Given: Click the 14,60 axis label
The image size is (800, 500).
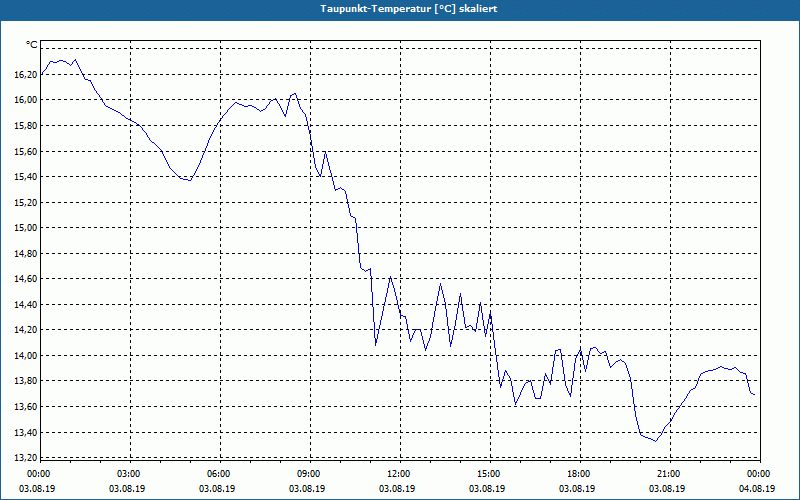Looking at the screenshot, I should pos(25,279).
